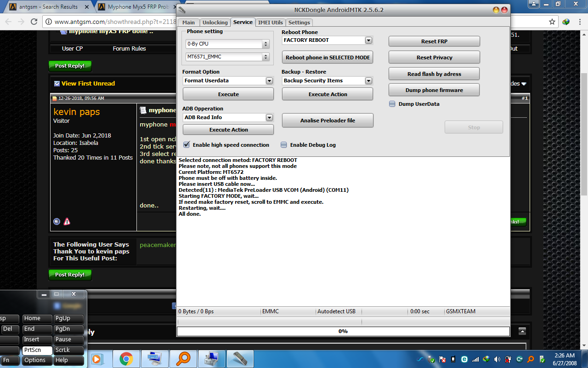Click the ESET antivirus tray icon

click(x=464, y=359)
